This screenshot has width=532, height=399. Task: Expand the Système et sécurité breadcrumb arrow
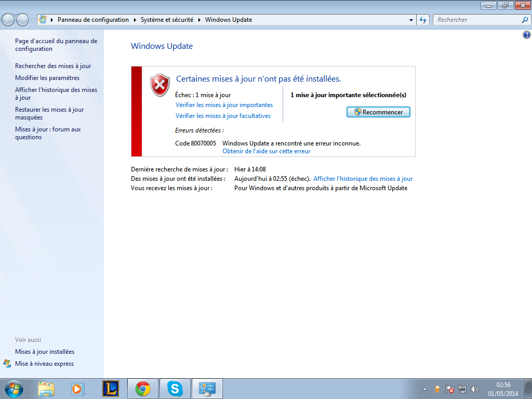(199, 20)
